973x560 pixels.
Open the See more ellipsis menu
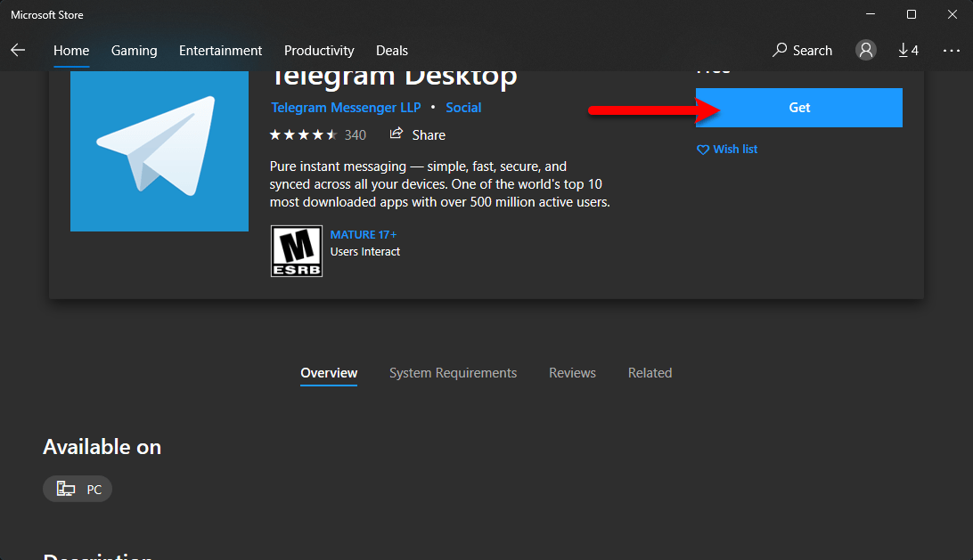pos(952,50)
